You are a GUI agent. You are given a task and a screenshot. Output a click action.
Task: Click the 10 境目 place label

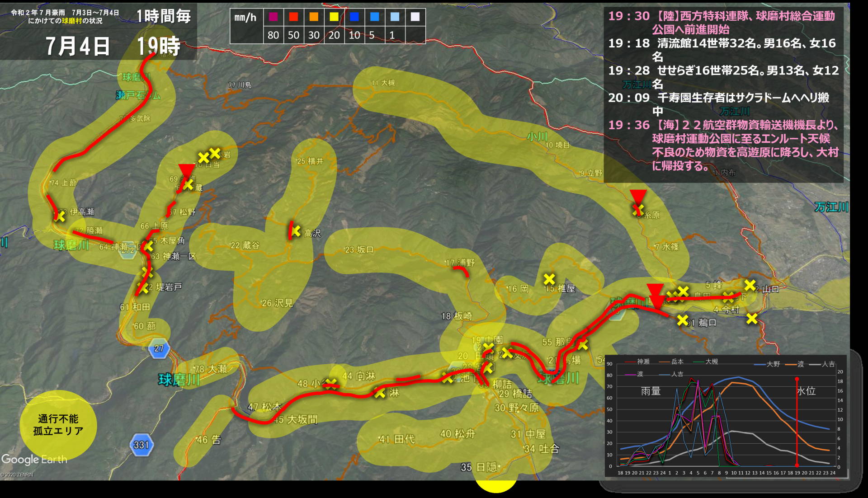point(557,145)
